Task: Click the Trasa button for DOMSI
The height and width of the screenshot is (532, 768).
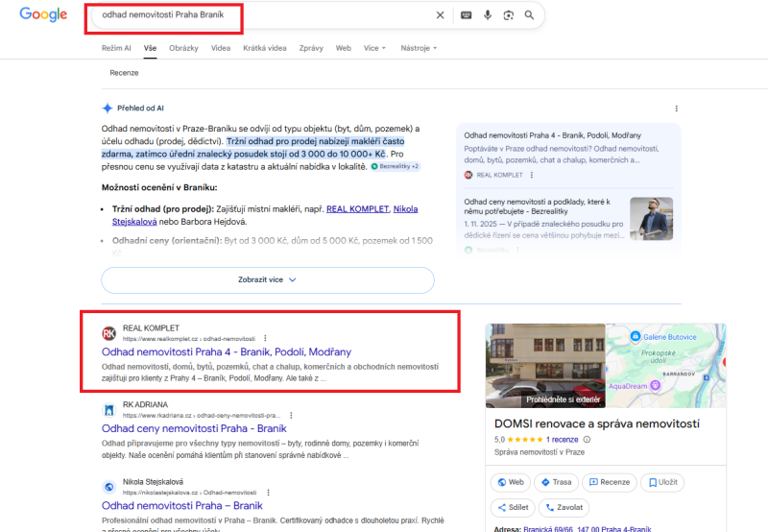Action: pos(555,482)
